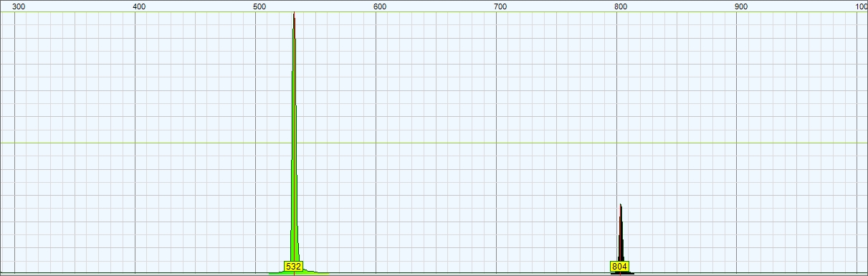
Task: Select the 500 wavelength axis label
Action: (260, 6)
